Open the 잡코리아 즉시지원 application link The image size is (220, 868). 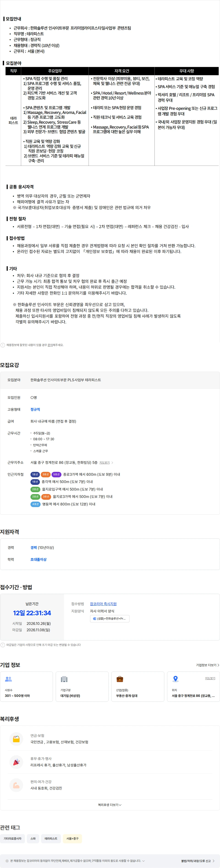[x=103, y=604]
